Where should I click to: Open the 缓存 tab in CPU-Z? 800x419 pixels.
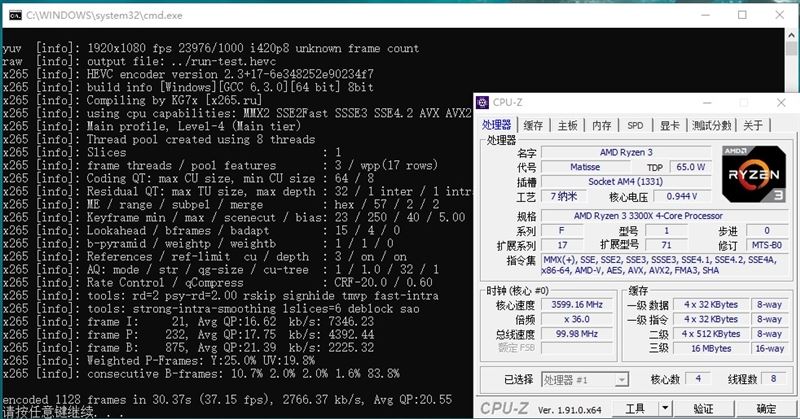[533, 125]
